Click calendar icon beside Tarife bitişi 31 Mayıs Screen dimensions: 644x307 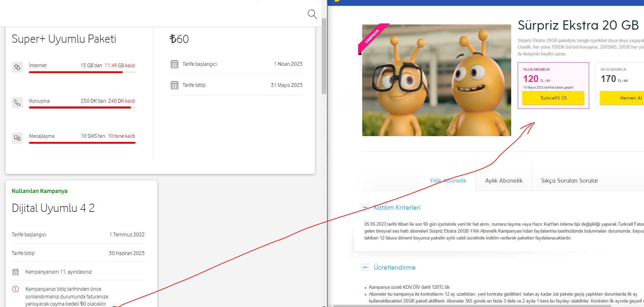tap(175, 85)
